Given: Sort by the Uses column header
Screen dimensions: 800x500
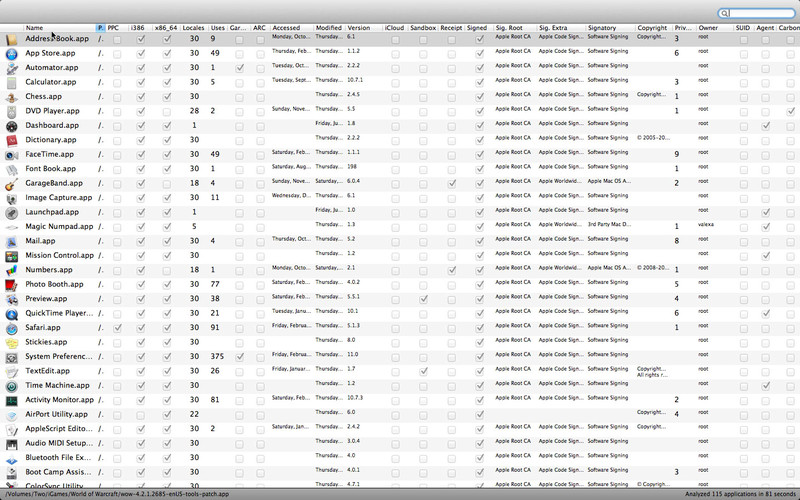Looking at the screenshot, I should coord(218,28).
